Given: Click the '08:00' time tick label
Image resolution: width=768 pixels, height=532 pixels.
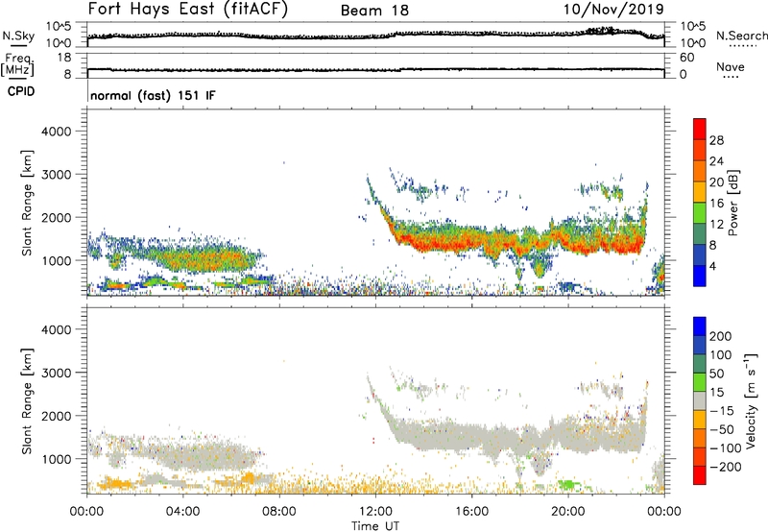Looking at the screenshot, I should coord(279,512).
